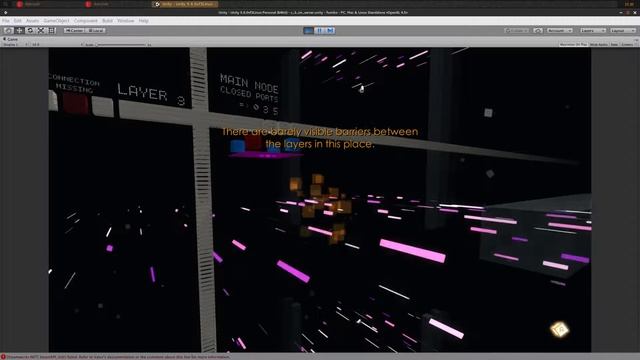This screenshot has width=640, height=360.
Task: Adjust the Game view Scale slider
Action: pos(121,44)
